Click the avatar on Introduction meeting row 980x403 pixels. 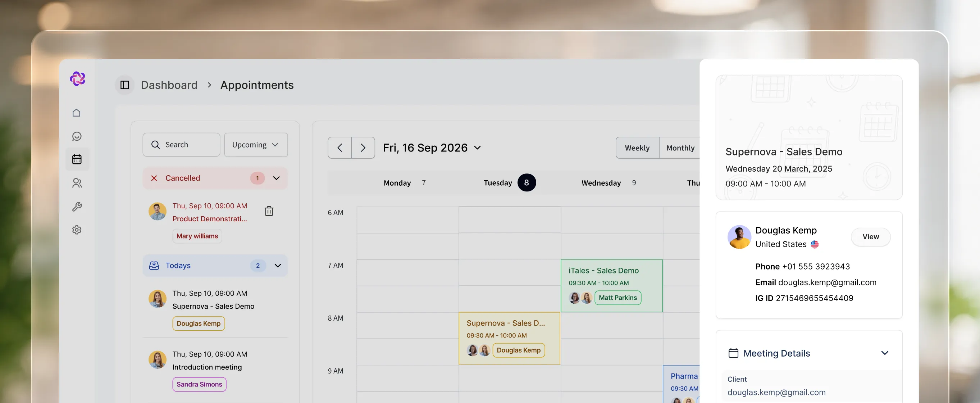coord(157,359)
